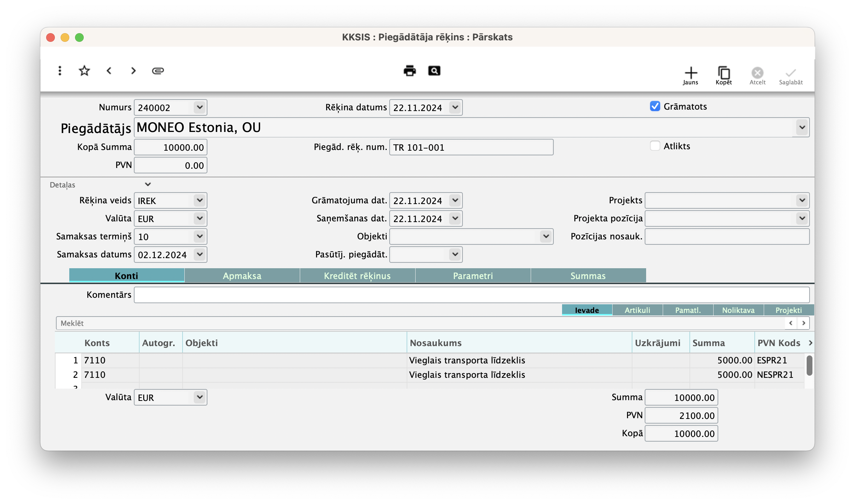Open attachments paperclip icon
Viewport: 855px width, 504px height.
click(x=158, y=71)
